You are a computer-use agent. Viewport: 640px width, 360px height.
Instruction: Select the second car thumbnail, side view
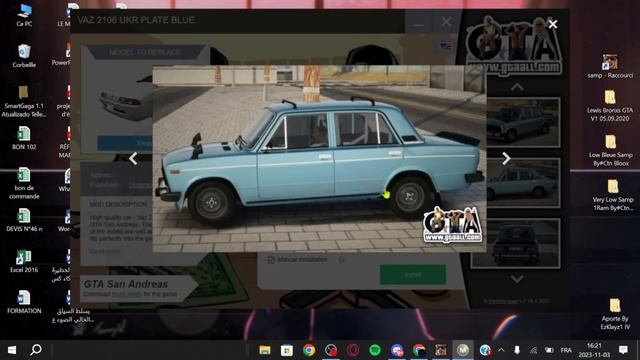pos(523,183)
